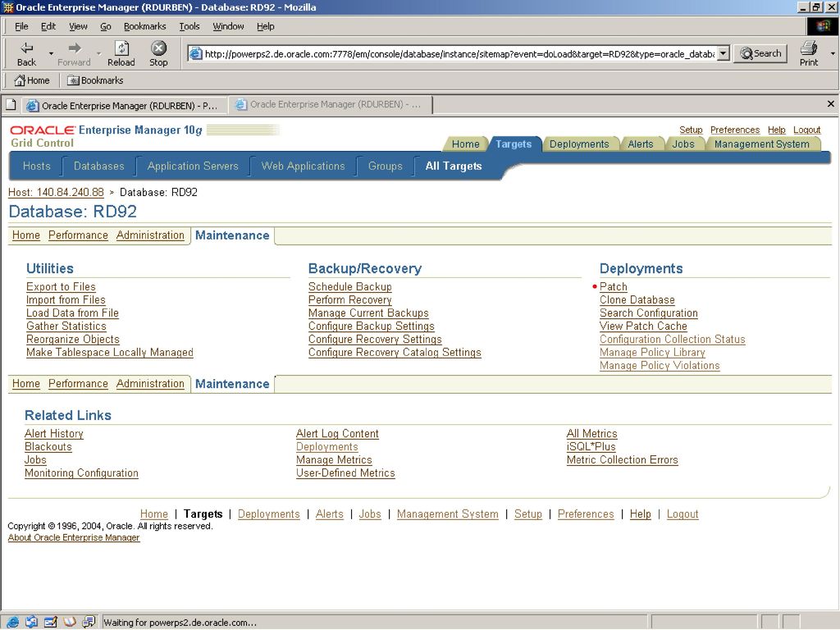Open the Window menu

pyautogui.click(x=228, y=26)
